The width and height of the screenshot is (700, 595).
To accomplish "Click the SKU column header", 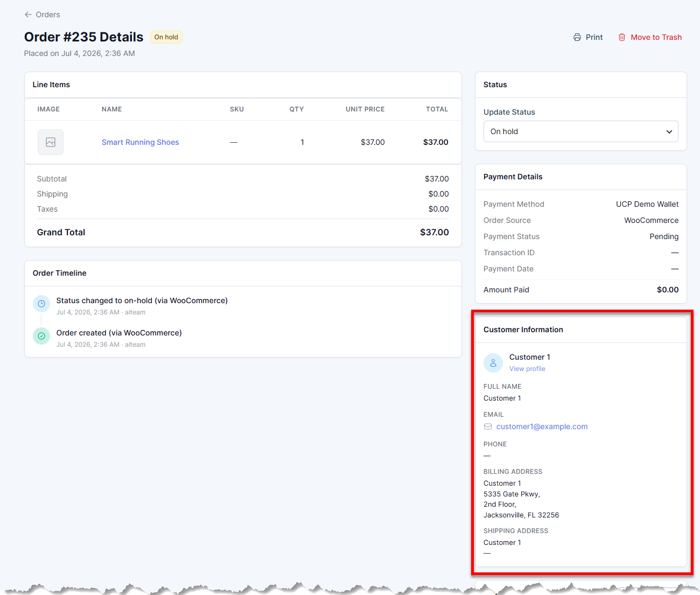I will [x=237, y=109].
